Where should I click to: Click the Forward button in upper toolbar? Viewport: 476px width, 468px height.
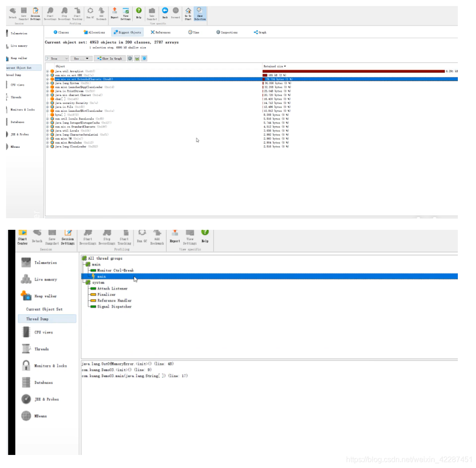[176, 14]
